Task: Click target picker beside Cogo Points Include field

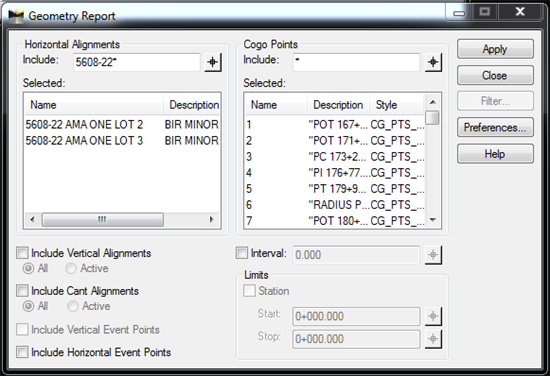Action: pyautogui.click(x=433, y=62)
